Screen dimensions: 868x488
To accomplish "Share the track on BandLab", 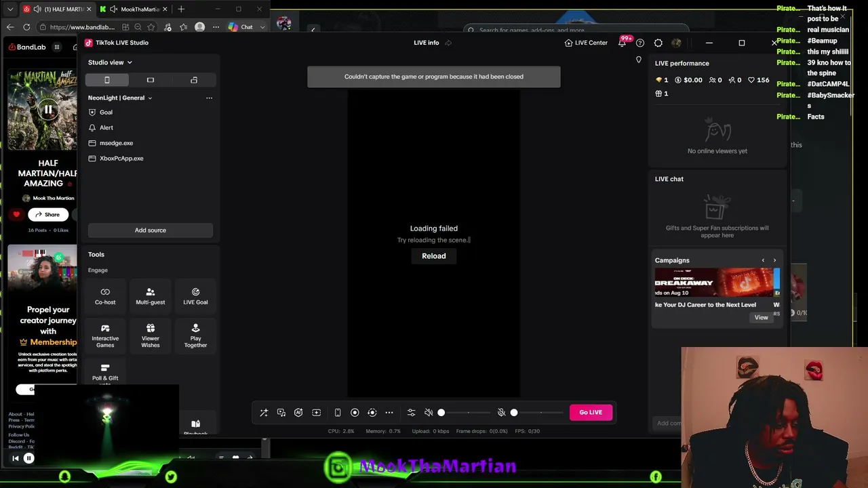I will pyautogui.click(x=47, y=214).
